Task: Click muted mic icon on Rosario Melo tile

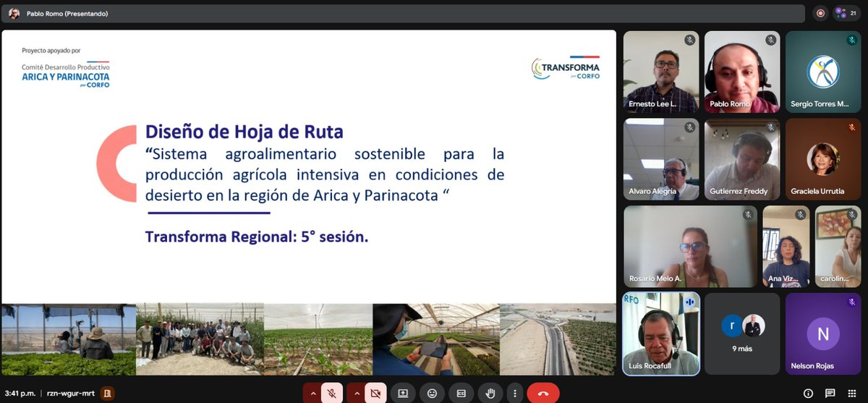Action: tap(748, 216)
